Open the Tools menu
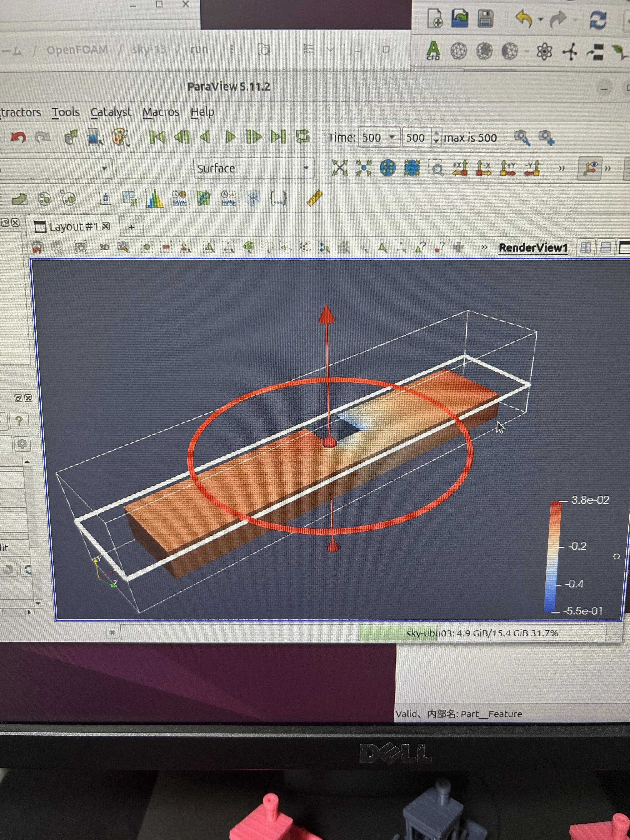Image resolution: width=630 pixels, height=840 pixels. 66,112
